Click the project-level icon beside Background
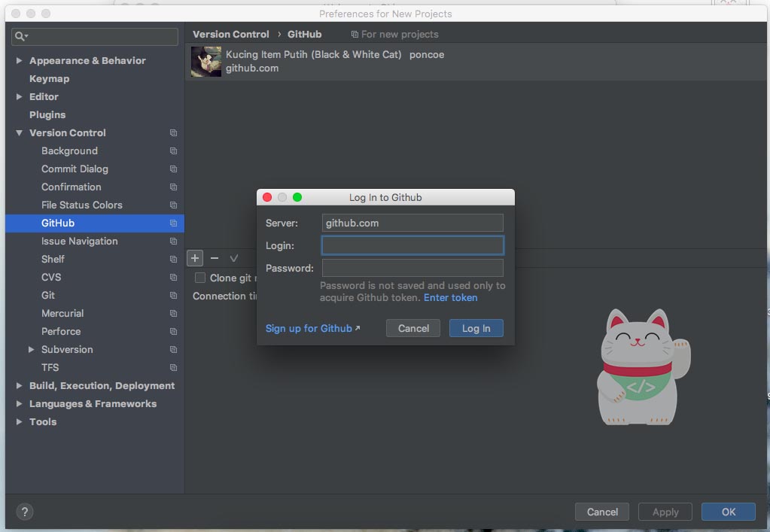This screenshot has width=770, height=532. pos(173,151)
